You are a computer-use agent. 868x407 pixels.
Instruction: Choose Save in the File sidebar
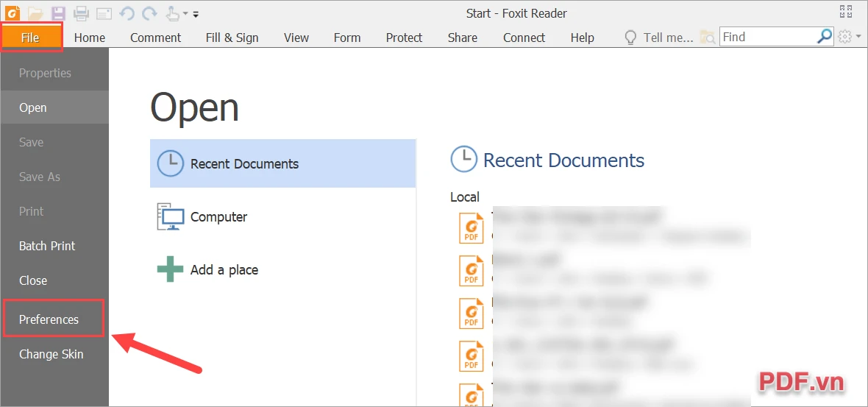[54, 142]
